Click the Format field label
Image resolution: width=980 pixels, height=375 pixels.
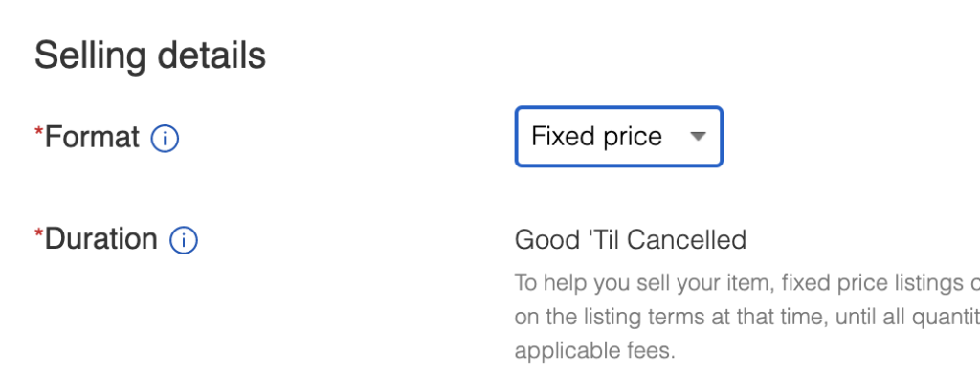tap(92, 136)
